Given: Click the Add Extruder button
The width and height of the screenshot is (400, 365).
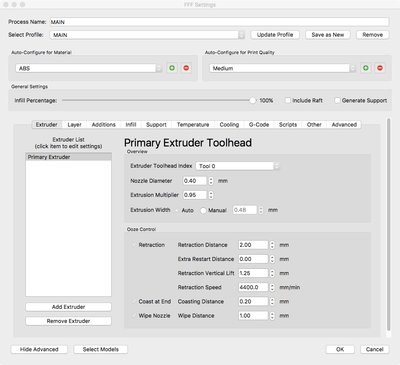Looking at the screenshot, I should 68,307.
